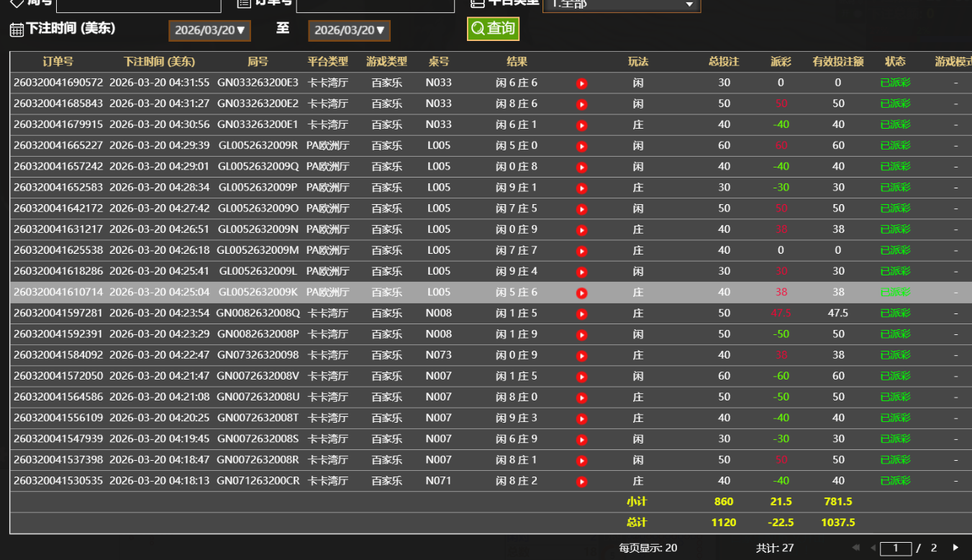Viewport: 972px width, 560px height.
Task: Open replay for order 260320041530535
Action: tap(582, 482)
